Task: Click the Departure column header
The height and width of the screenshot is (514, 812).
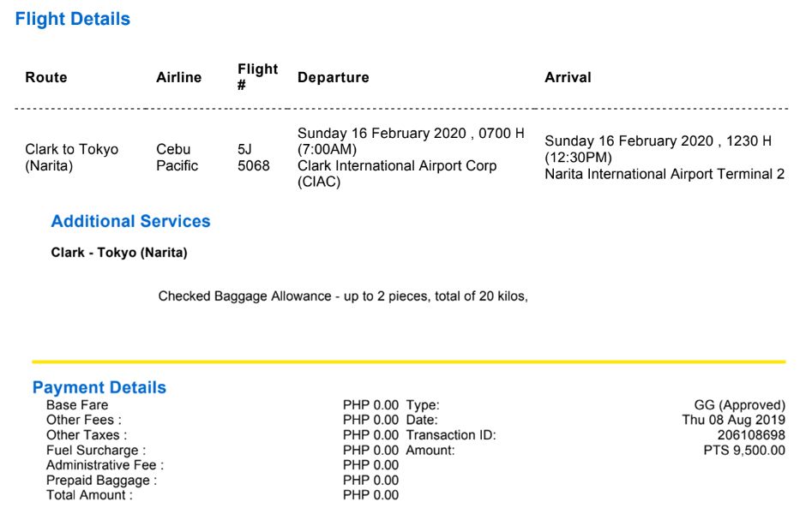Action: [x=333, y=78]
